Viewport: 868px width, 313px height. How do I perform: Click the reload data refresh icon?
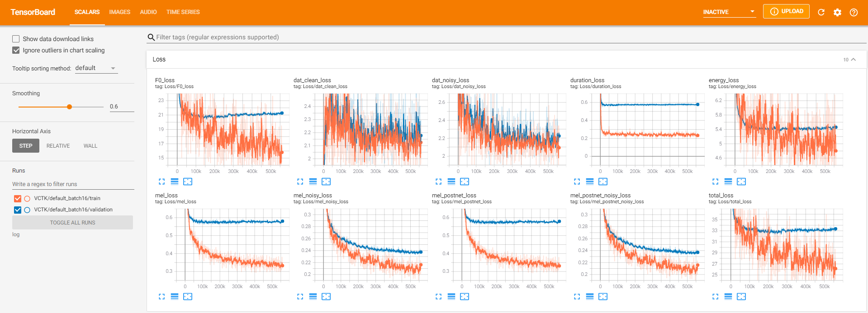point(821,12)
